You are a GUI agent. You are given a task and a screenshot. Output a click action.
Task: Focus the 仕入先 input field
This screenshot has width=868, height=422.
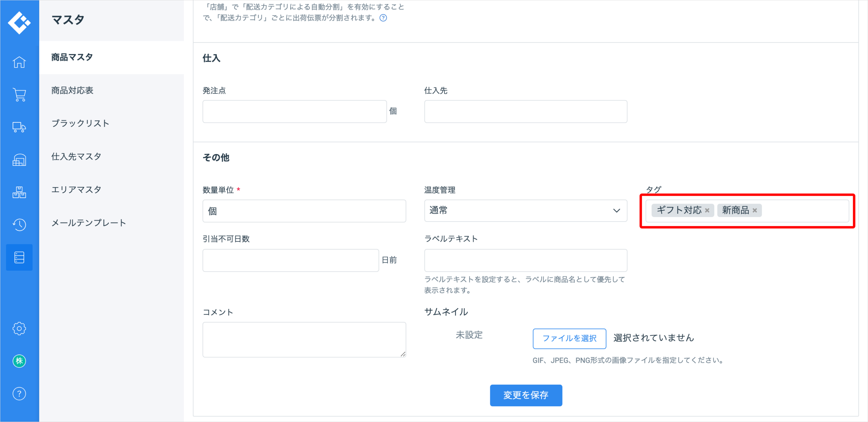(526, 112)
